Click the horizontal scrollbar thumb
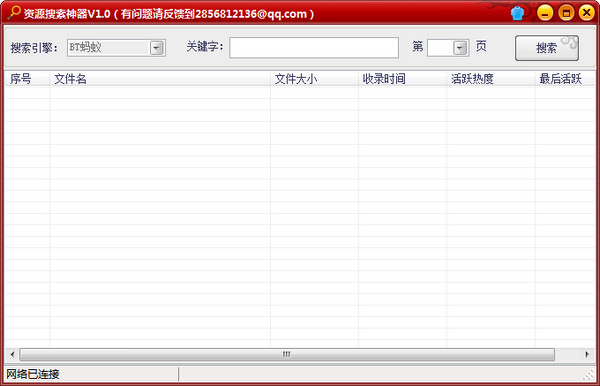 click(287, 354)
